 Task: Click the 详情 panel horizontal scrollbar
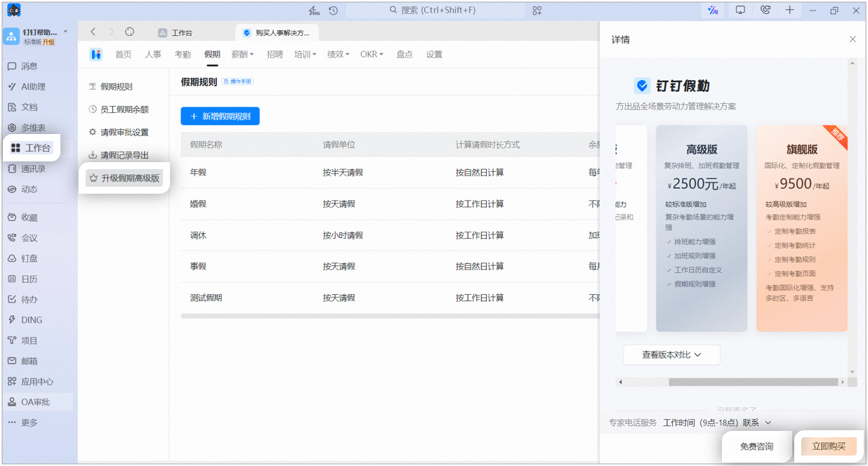[754, 382]
